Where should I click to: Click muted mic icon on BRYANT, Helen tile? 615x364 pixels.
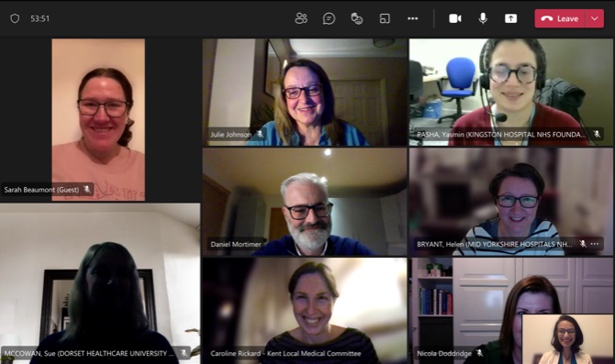click(x=583, y=244)
